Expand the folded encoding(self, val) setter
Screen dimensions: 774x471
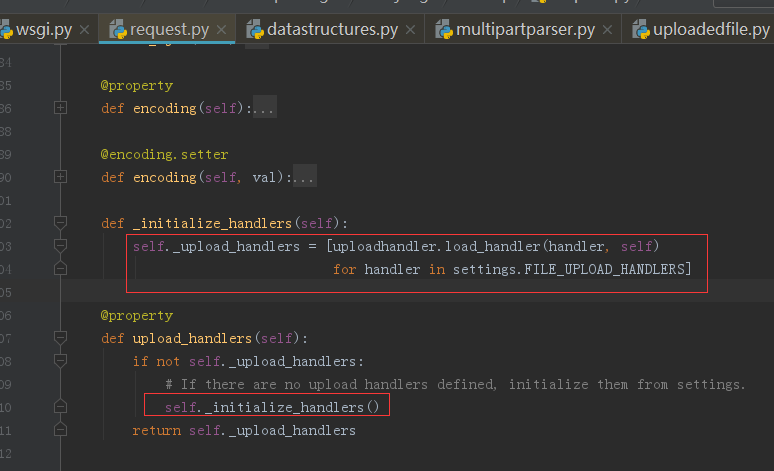coord(60,177)
